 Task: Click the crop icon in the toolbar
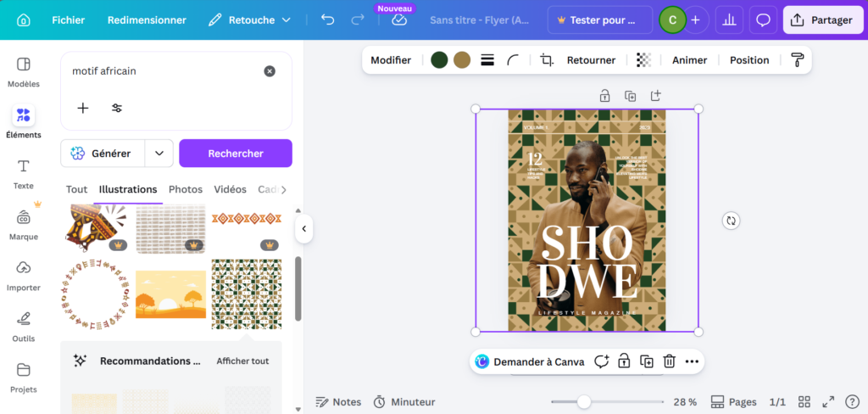(547, 60)
